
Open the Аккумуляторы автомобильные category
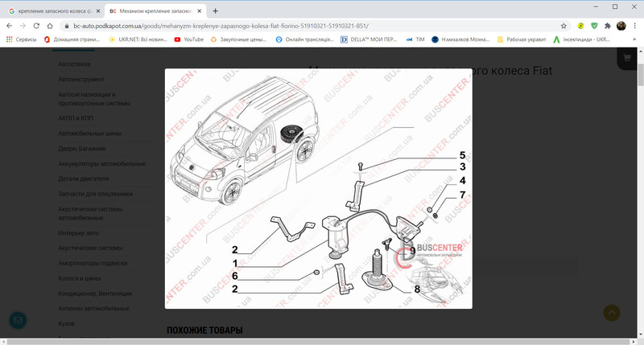(x=102, y=164)
